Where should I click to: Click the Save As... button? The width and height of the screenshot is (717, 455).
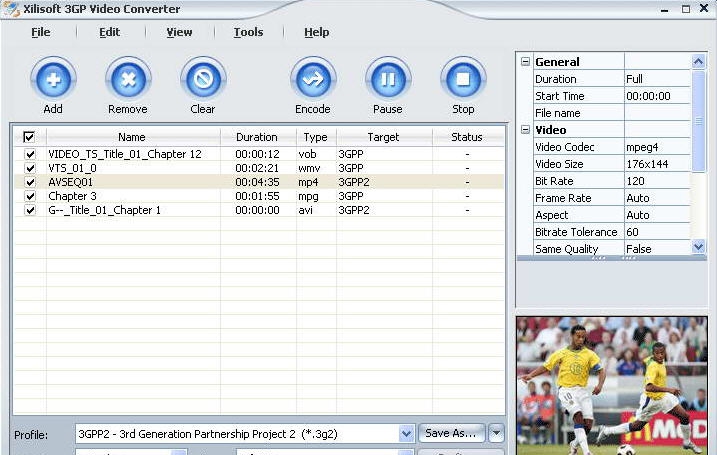[x=451, y=433]
